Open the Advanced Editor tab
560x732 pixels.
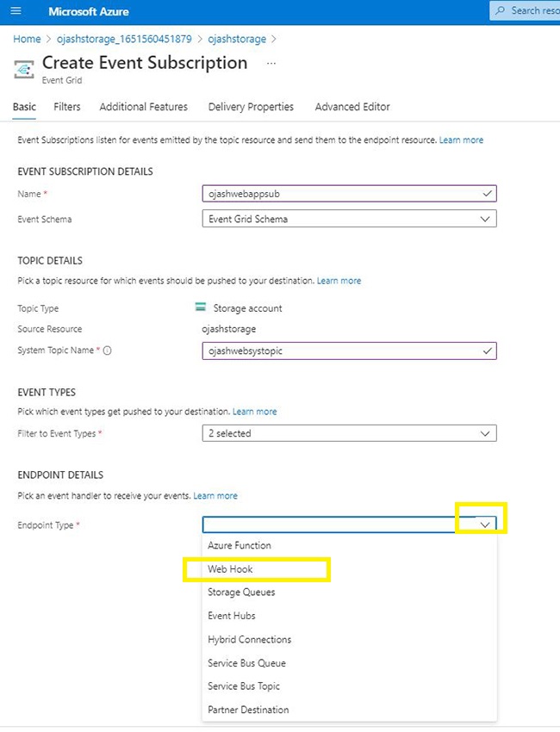352,107
